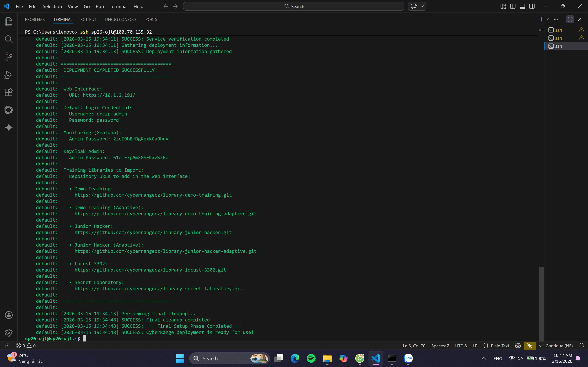The width and height of the screenshot is (588, 367).
Task: Click the Continue (NE) status button
Action: click(556, 346)
